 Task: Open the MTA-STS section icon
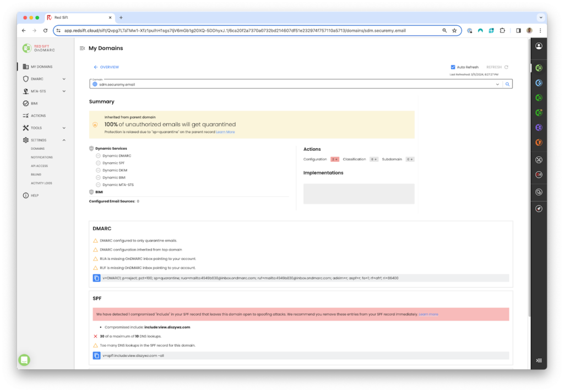25,91
